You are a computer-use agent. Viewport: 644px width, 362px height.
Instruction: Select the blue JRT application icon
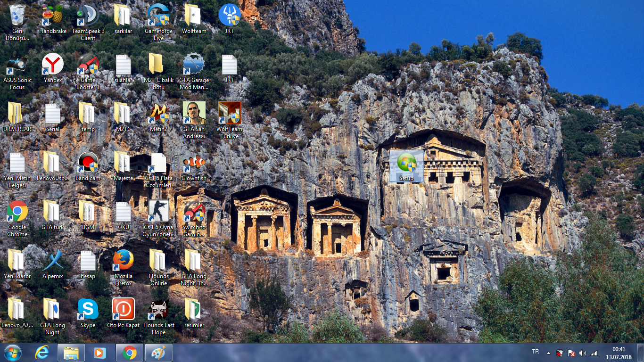229,19
